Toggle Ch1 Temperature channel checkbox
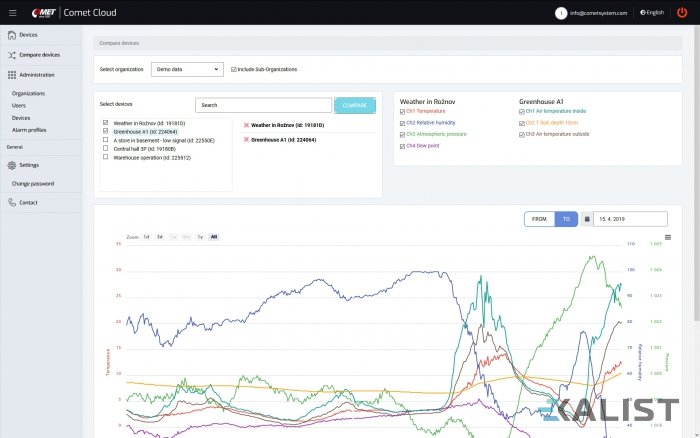Viewport: 700px width, 438px height. (403, 111)
